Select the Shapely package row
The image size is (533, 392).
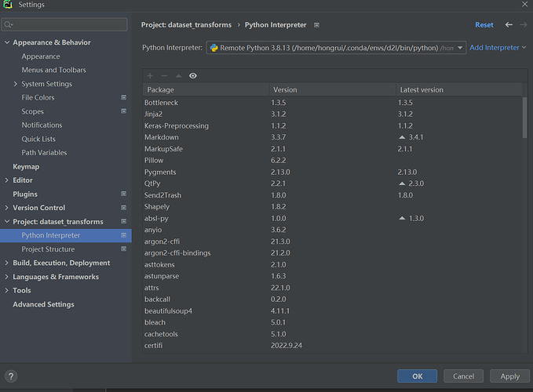(333, 207)
